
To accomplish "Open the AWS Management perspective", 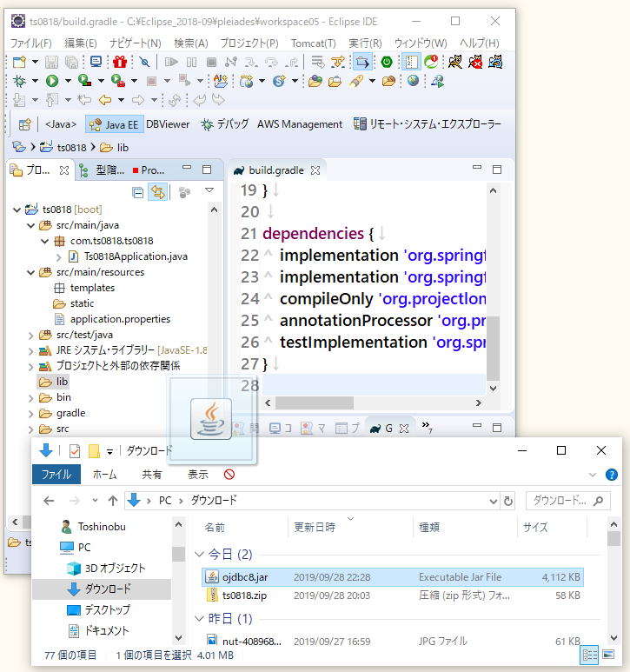I will [x=300, y=124].
